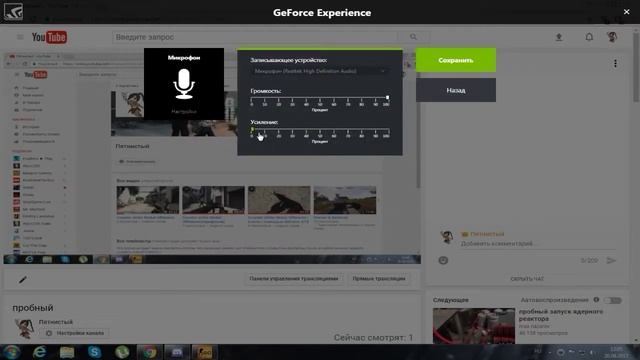
Task: Click the Усиление boost slider track
Action: [x=320, y=130]
